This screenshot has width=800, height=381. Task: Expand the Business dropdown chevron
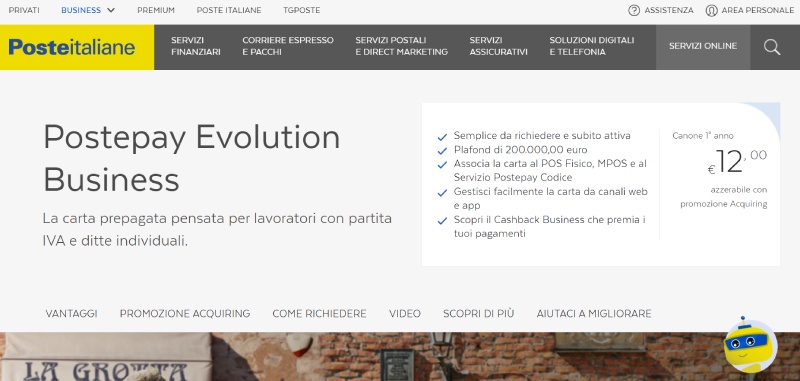tap(111, 10)
